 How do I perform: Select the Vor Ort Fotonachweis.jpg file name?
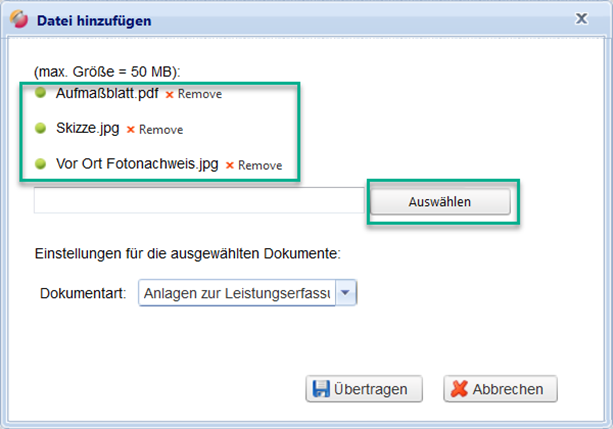point(138,164)
